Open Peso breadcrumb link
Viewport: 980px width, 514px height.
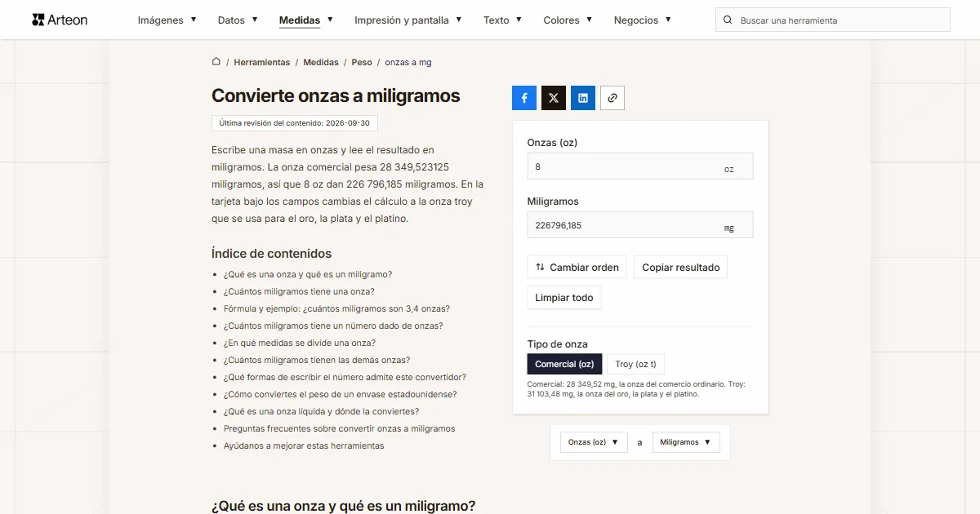click(x=362, y=62)
